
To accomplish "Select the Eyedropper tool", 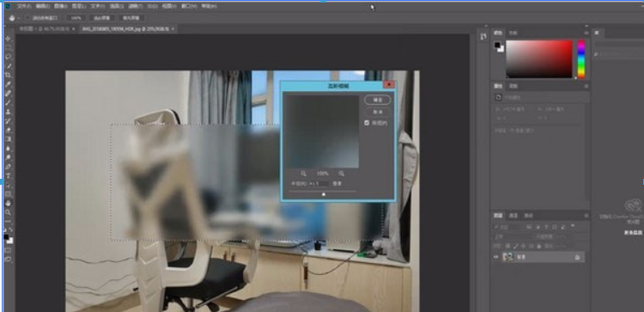I will pyautogui.click(x=8, y=84).
